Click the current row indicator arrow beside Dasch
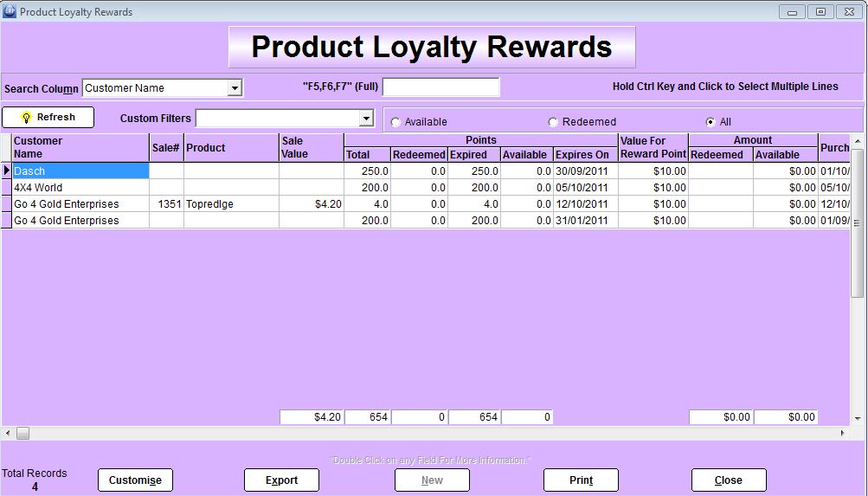868x496 pixels. click(7, 171)
